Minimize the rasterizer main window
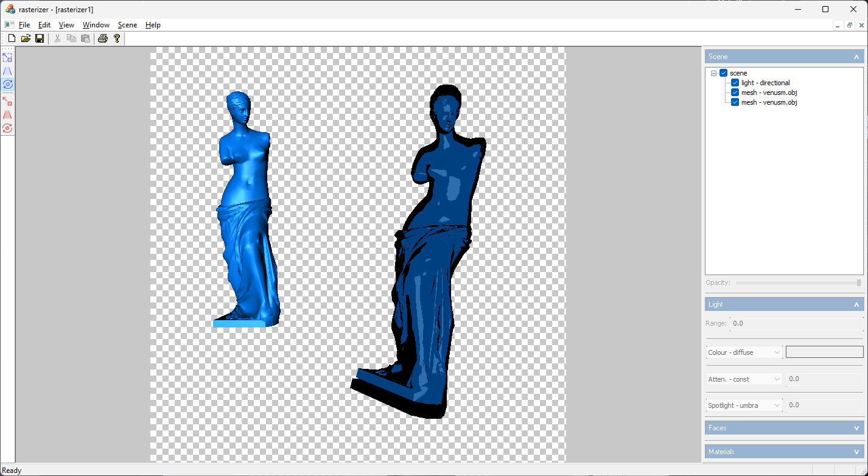 (x=797, y=9)
